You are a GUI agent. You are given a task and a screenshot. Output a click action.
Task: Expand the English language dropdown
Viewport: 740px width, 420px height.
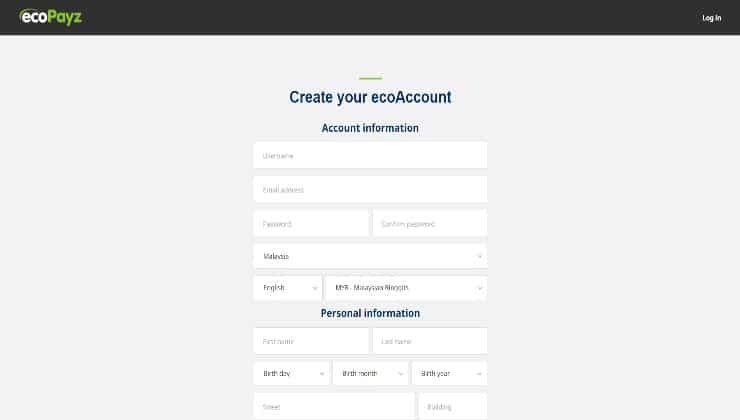coord(288,288)
